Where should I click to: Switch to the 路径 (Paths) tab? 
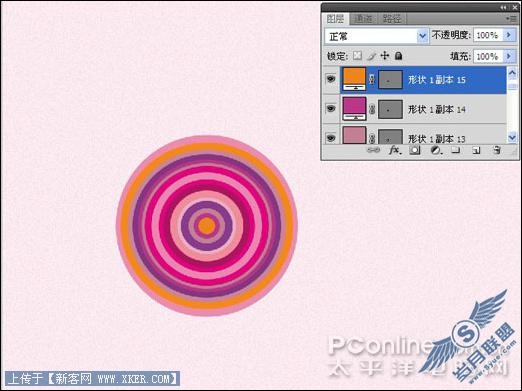392,19
